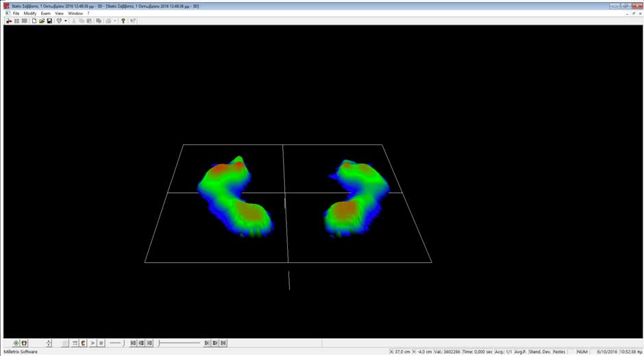Open the Modify menu

pos(30,13)
